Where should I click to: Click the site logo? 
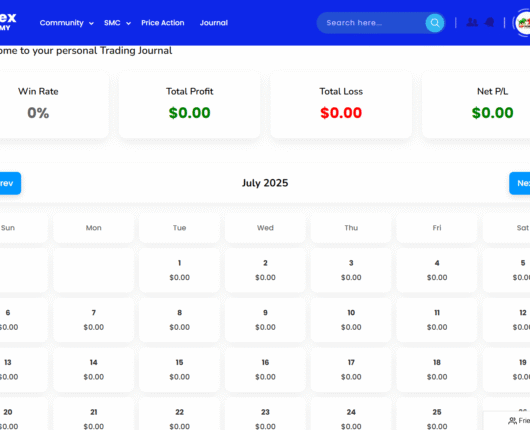(8, 21)
